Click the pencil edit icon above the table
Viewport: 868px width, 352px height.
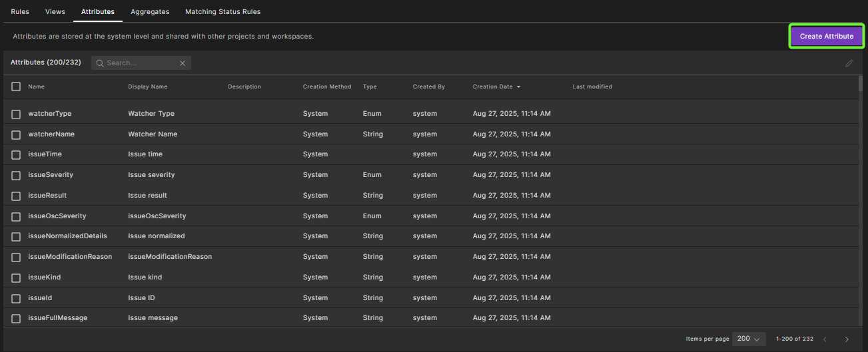pyautogui.click(x=849, y=63)
